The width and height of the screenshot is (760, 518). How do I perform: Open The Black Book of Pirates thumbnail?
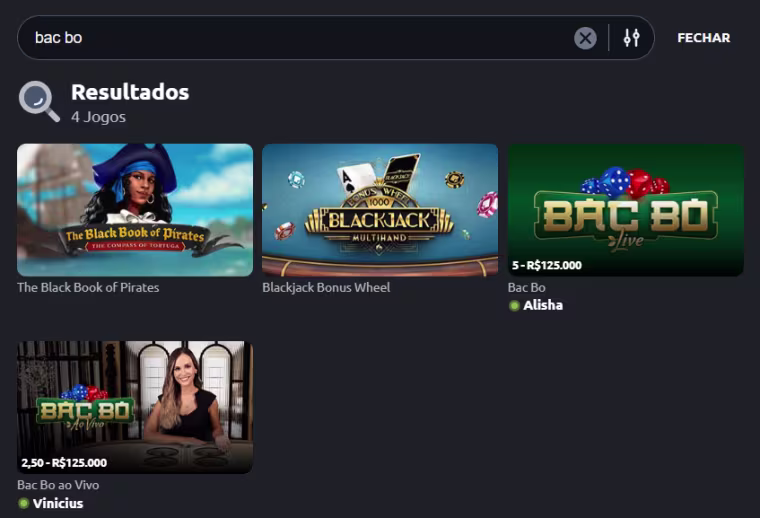[135, 210]
